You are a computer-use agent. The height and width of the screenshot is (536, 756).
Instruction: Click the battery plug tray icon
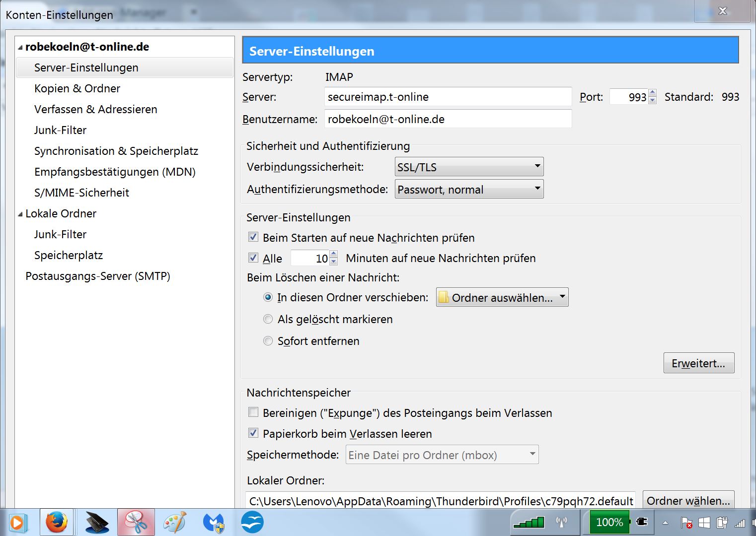point(722,523)
